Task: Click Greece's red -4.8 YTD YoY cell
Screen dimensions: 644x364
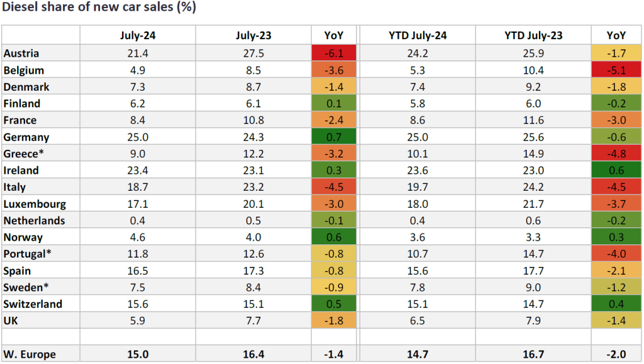Action: pyautogui.click(x=616, y=154)
